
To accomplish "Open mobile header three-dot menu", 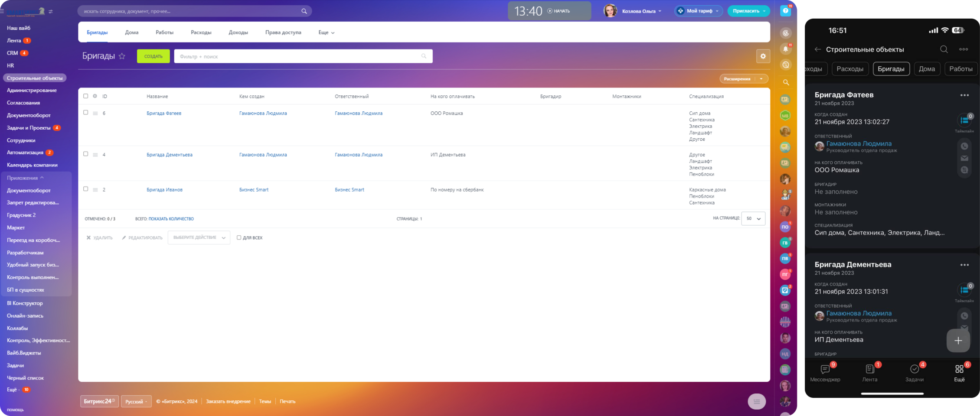I will point(964,49).
